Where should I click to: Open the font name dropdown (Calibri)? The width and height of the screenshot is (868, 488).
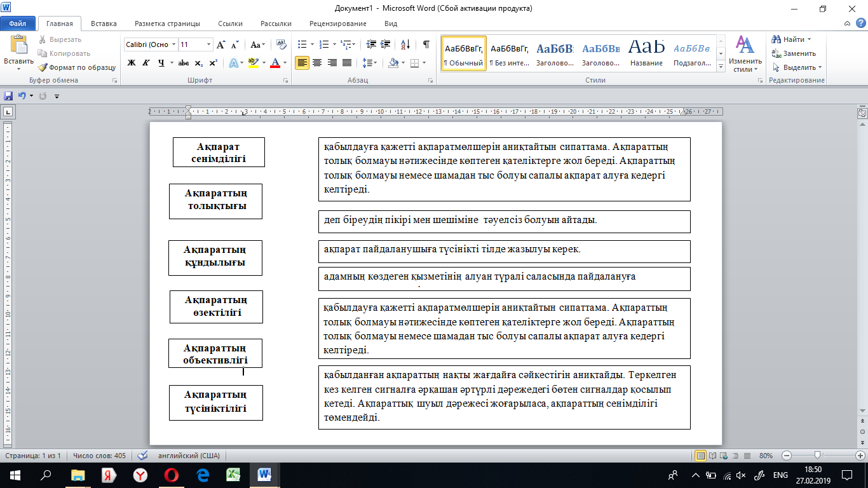[x=173, y=44]
